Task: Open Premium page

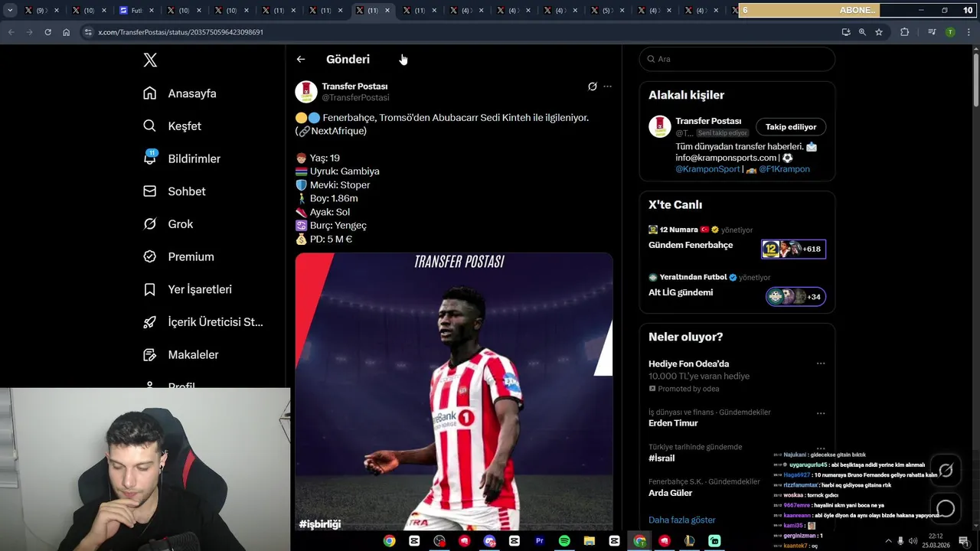Action: (x=178, y=257)
